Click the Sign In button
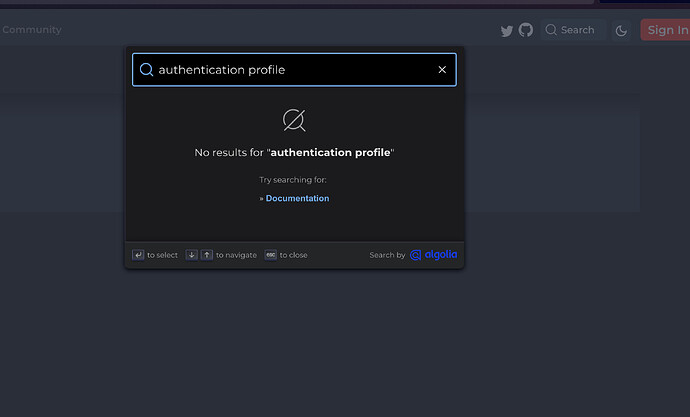The image size is (690, 417). [666, 30]
